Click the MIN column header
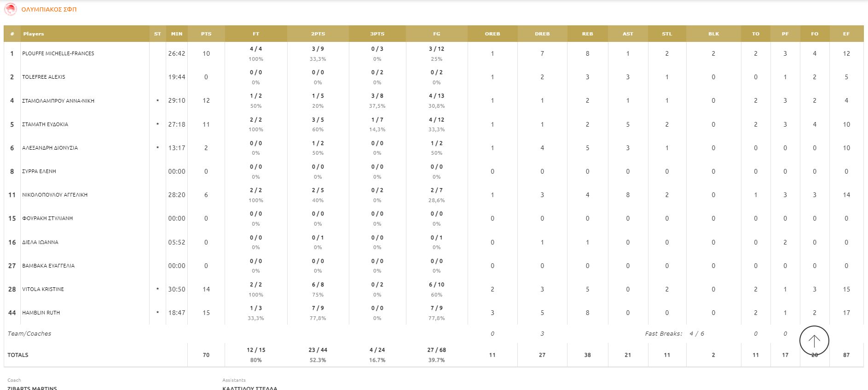The image size is (868, 390). (177, 34)
